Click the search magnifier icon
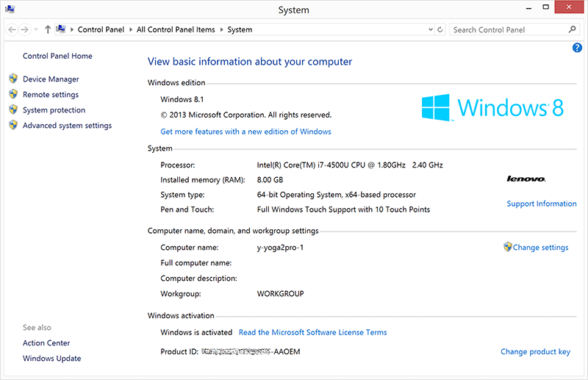The width and height of the screenshot is (588, 380). click(x=573, y=29)
